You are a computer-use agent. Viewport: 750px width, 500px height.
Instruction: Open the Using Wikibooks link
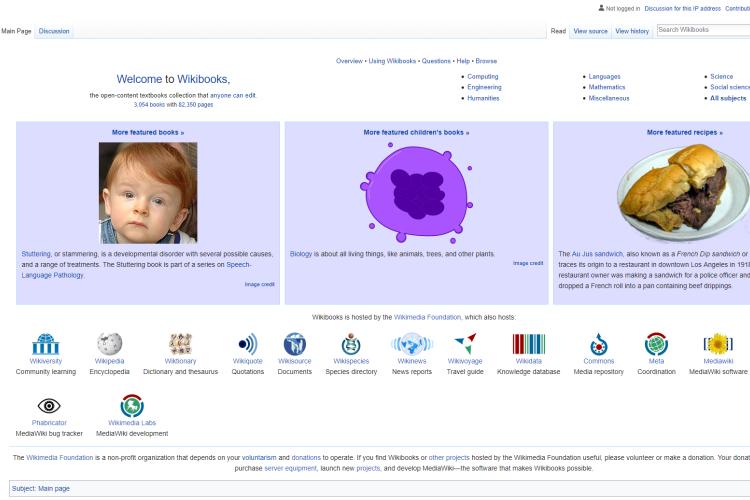392,61
